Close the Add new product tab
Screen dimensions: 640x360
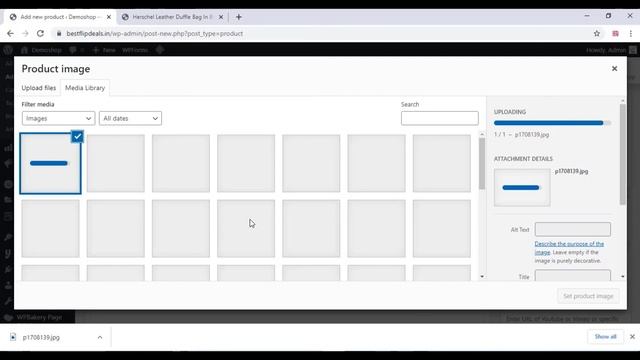109,17
